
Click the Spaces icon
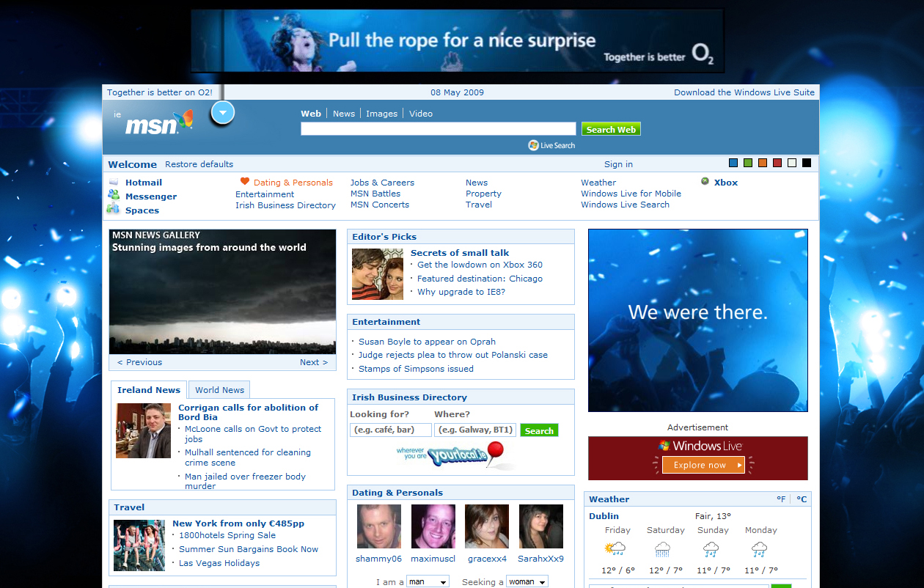click(x=113, y=209)
